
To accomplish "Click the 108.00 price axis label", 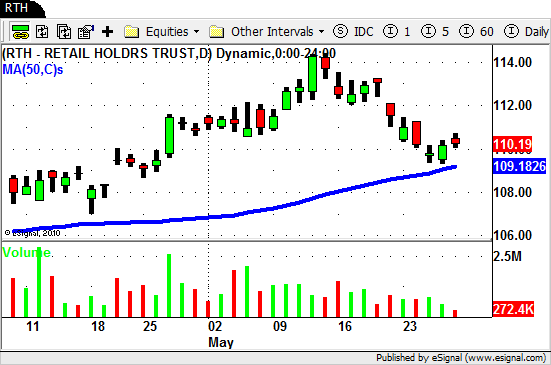I will click(513, 192).
